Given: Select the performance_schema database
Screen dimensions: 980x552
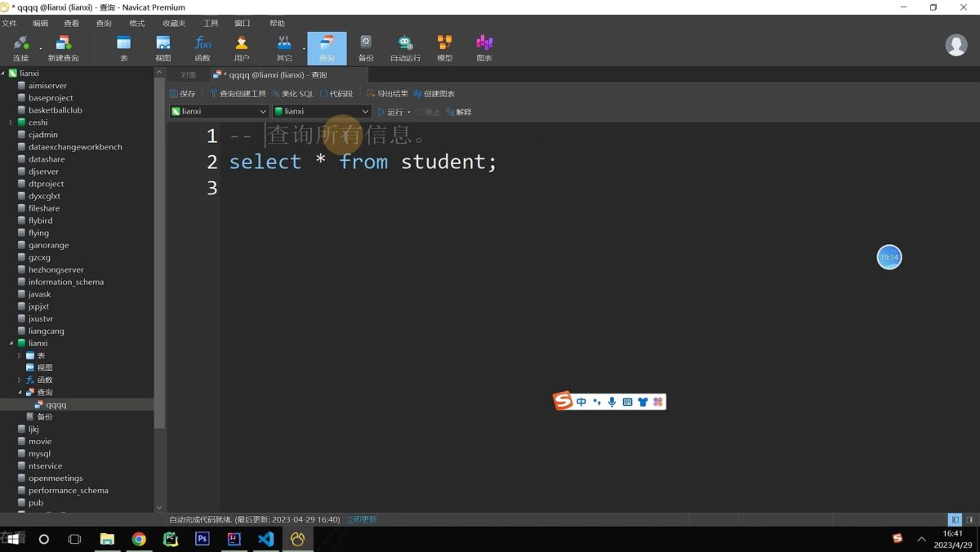Looking at the screenshot, I should (68, 490).
